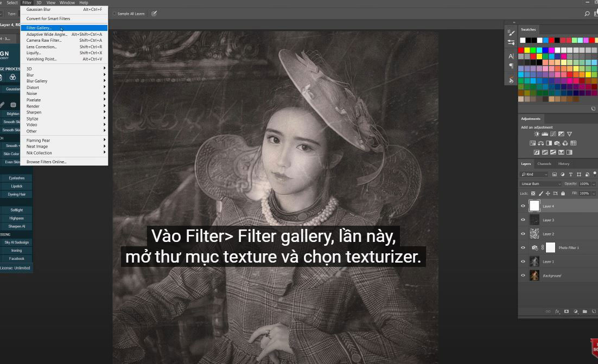Screen dimensions: 598x364
Task: Open the Kind layer filter dropdown
Action: click(535, 174)
